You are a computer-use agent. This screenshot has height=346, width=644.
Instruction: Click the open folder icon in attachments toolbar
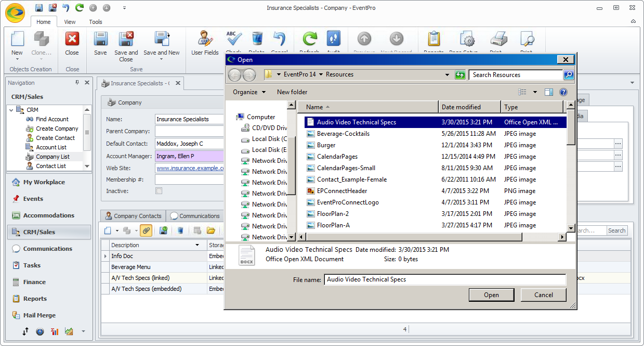pos(211,230)
